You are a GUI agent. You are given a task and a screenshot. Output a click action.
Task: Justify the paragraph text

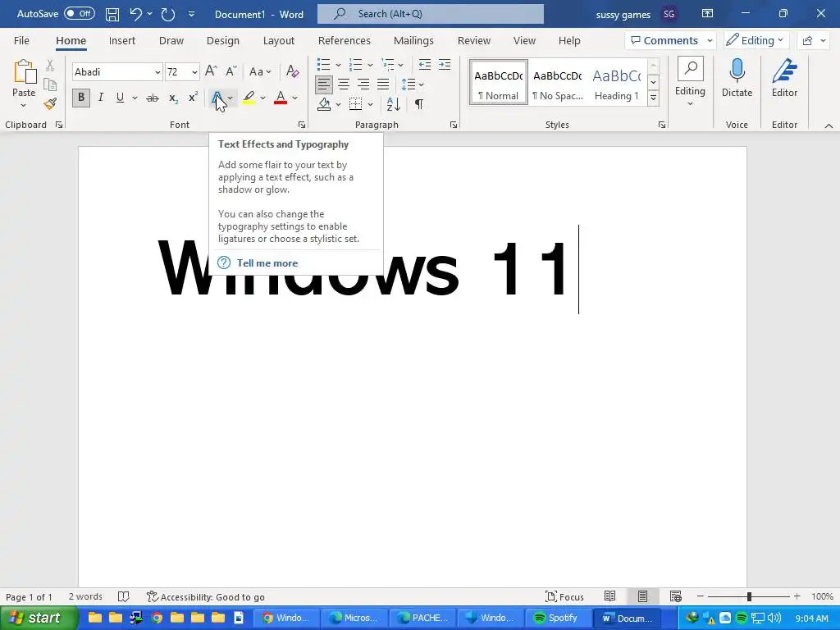click(383, 84)
